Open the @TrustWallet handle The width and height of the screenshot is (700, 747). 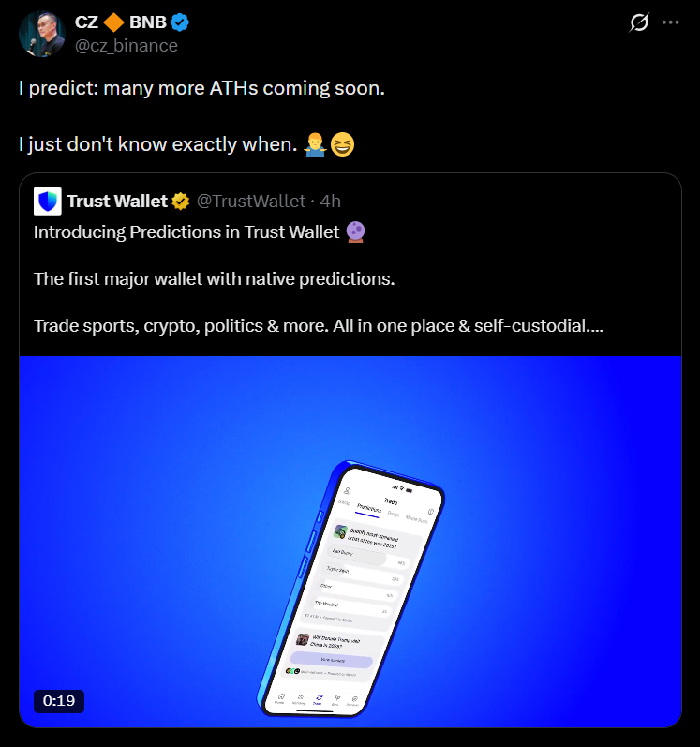(251, 202)
